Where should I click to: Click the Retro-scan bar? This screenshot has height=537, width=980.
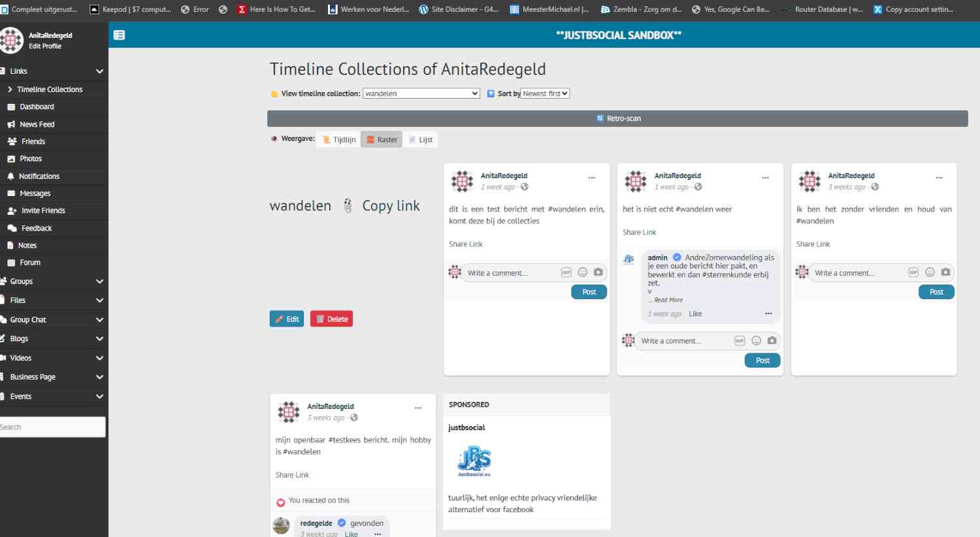[617, 118]
